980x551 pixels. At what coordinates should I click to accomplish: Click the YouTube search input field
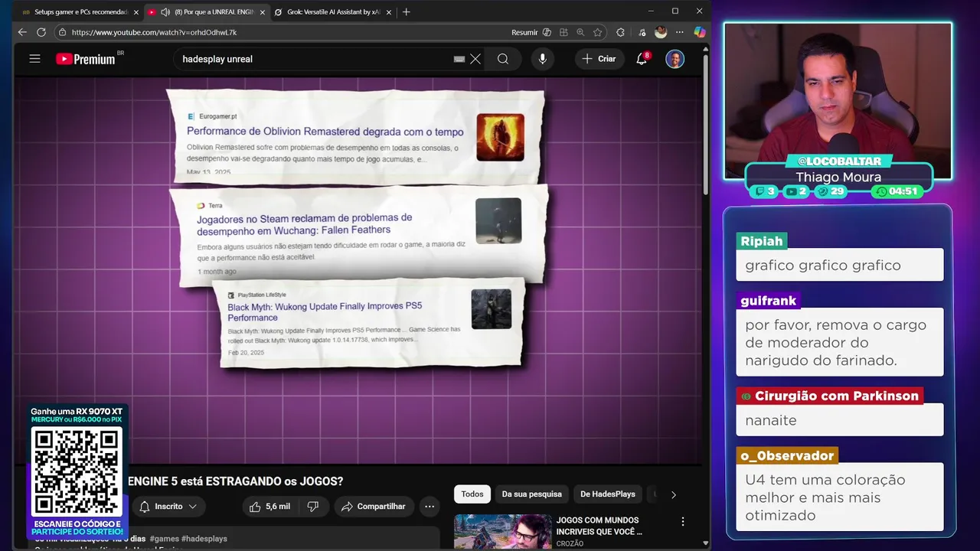coord(314,59)
